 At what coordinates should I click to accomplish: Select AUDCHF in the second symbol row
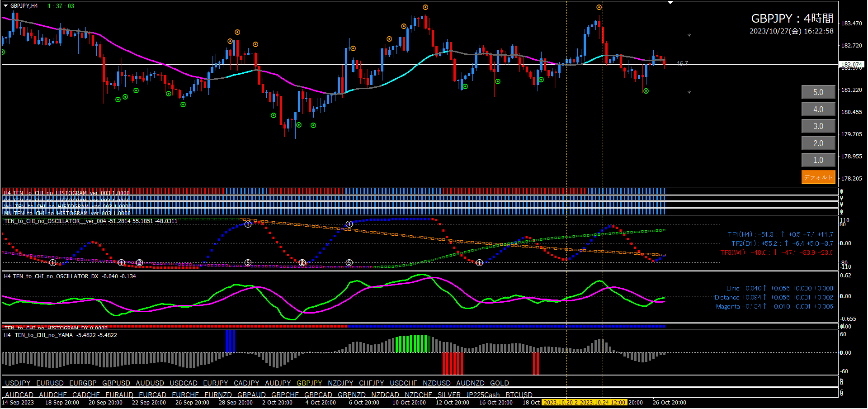53,395
